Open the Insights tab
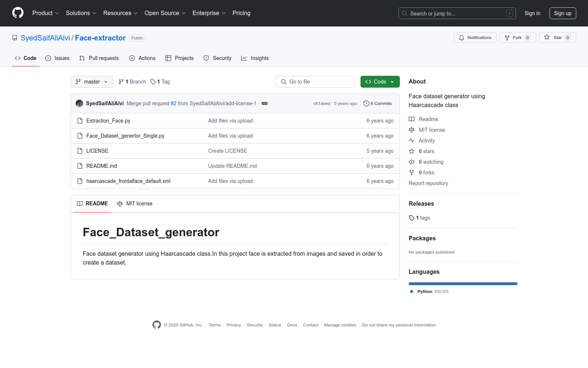 pyautogui.click(x=255, y=58)
